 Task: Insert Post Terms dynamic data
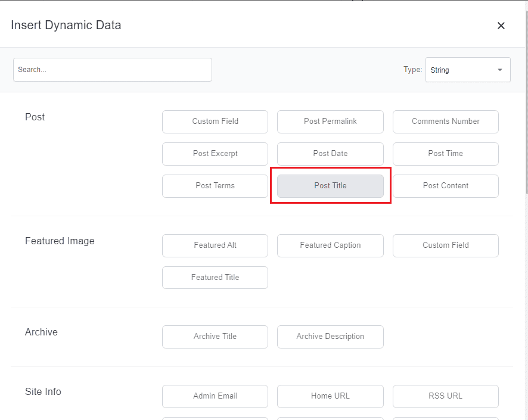[215, 186]
